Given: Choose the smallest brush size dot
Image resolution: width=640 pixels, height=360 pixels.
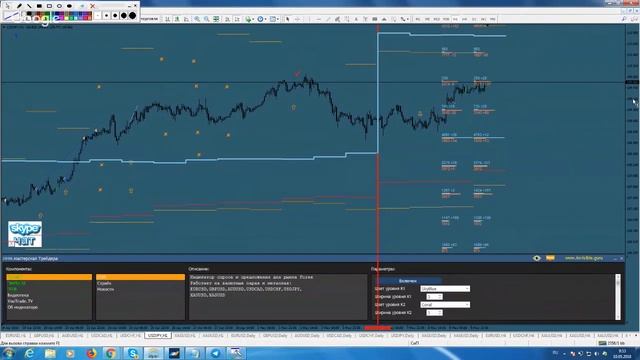Looking at the screenshot, I should coord(98,16).
